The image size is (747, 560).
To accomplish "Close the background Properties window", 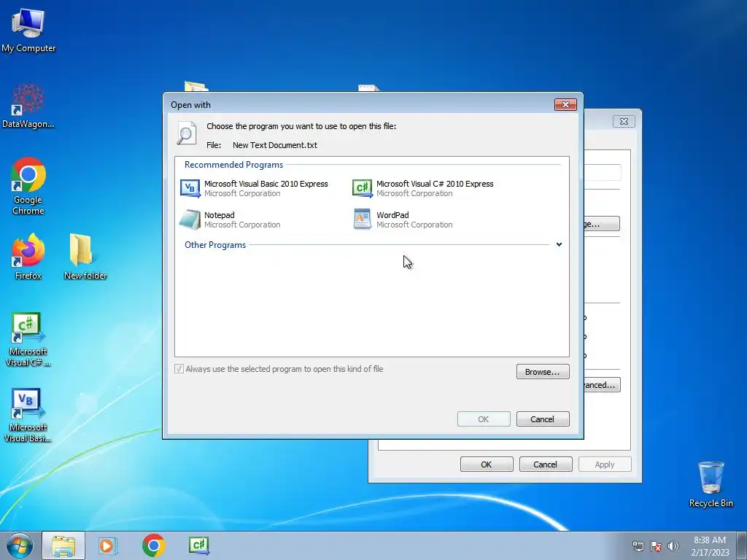I will point(624,122).
